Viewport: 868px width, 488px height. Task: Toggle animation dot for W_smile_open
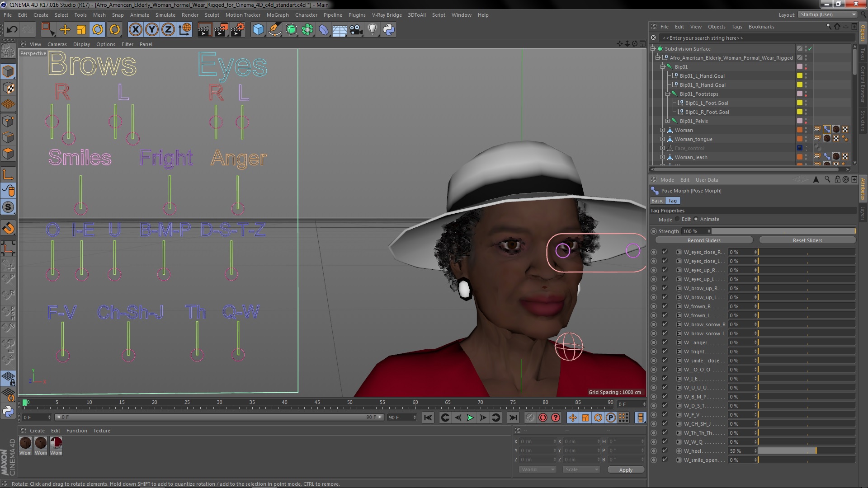point(654,460)
